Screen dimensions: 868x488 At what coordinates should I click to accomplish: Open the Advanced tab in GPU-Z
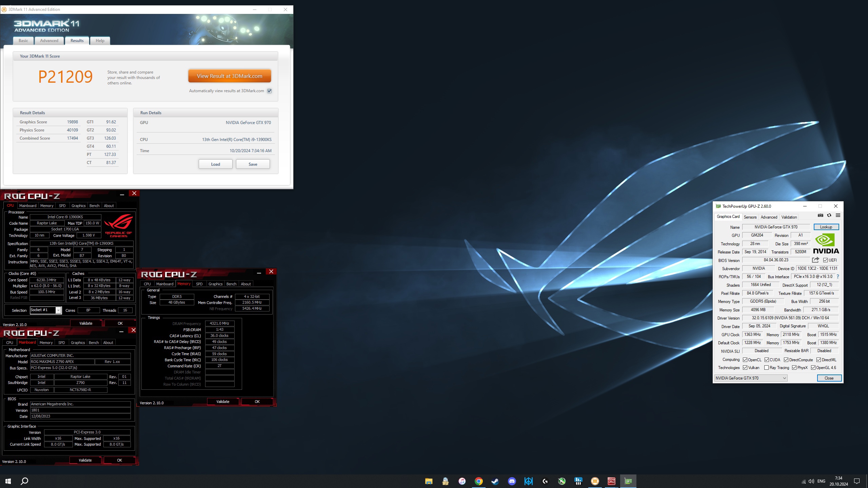click(769, 217)
